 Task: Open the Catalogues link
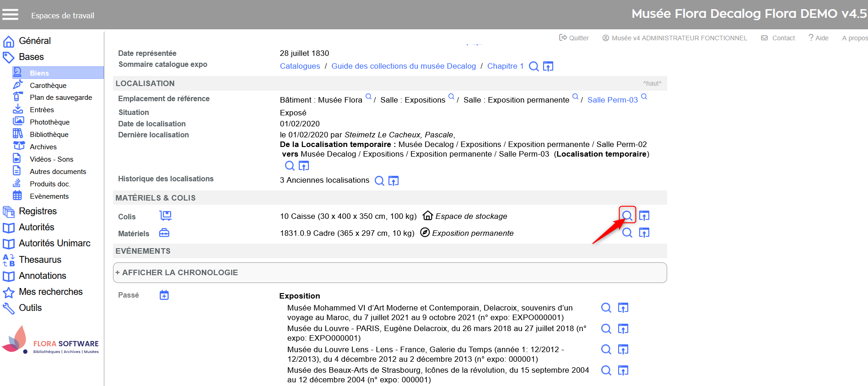[300, 66]
